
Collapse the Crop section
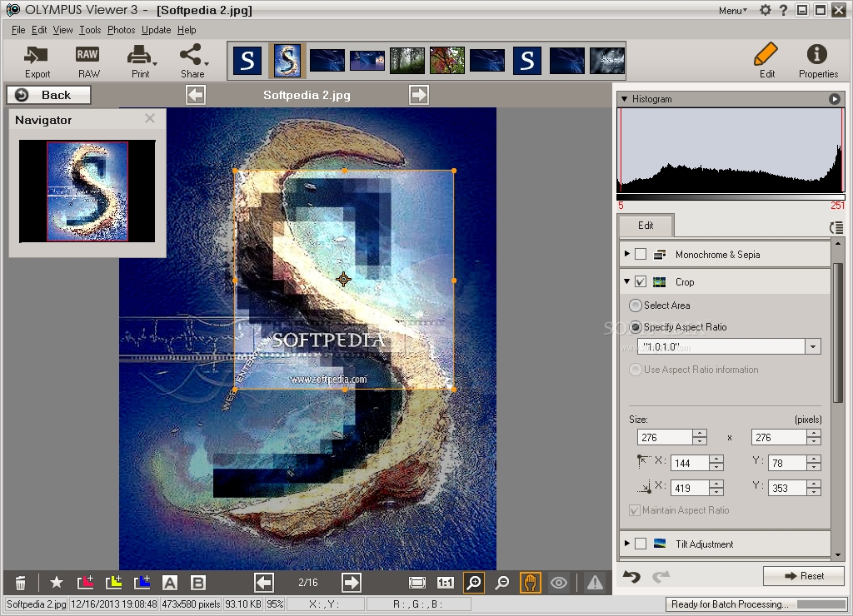pos(626,281)
